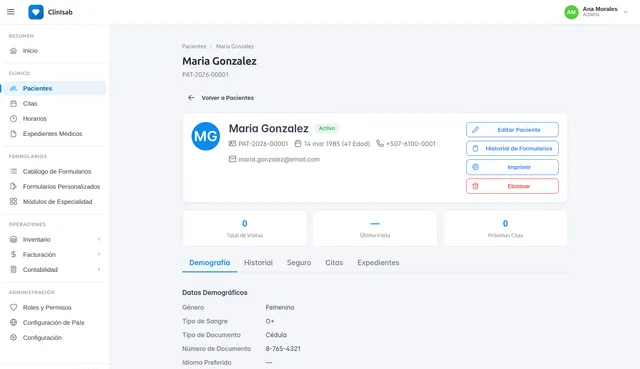The image size is (640, 369).
Task: Click the icon beside Formularios Personalizados
Action: (13, 186)
